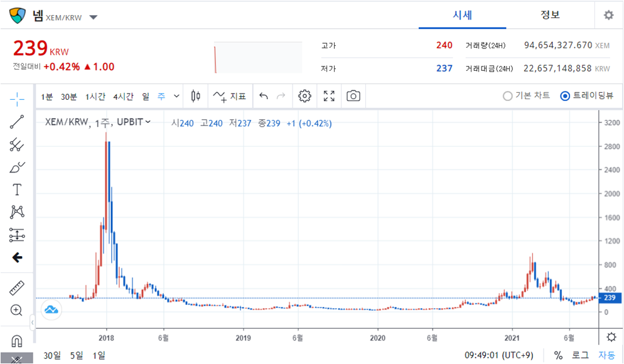The image size is (624, 364).
Task: Collapse the left drawing toolbar
Action: tap(32, 322)
